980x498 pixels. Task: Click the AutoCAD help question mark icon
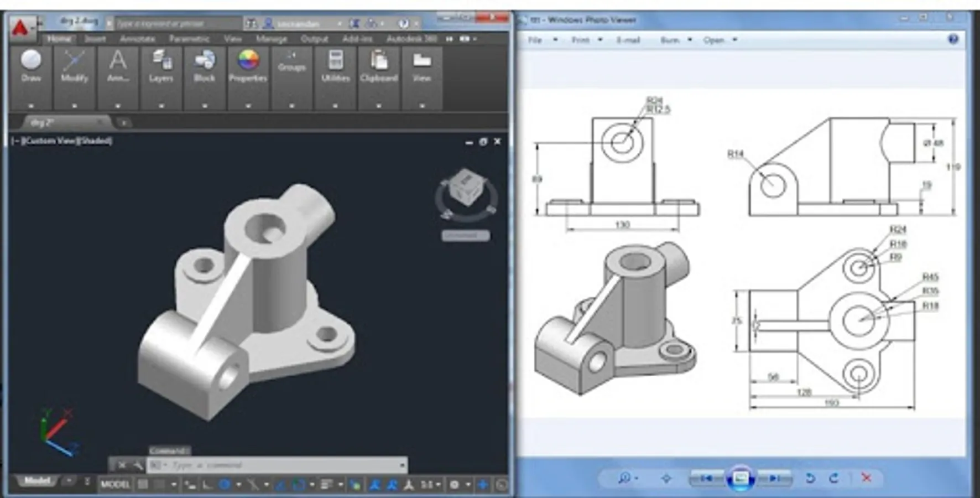tap(403, 23)
